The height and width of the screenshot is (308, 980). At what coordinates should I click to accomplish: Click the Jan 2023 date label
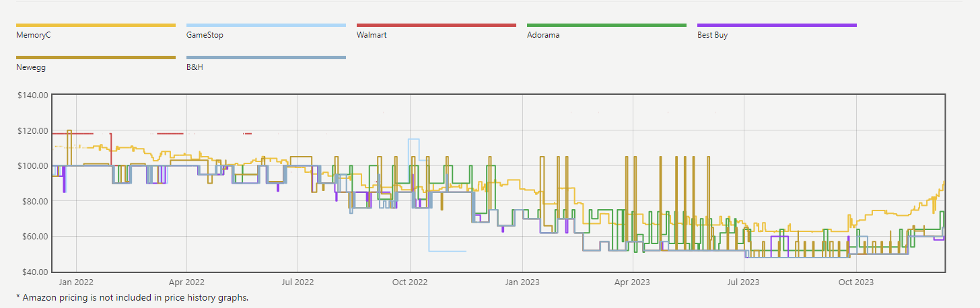coord(521,282)
